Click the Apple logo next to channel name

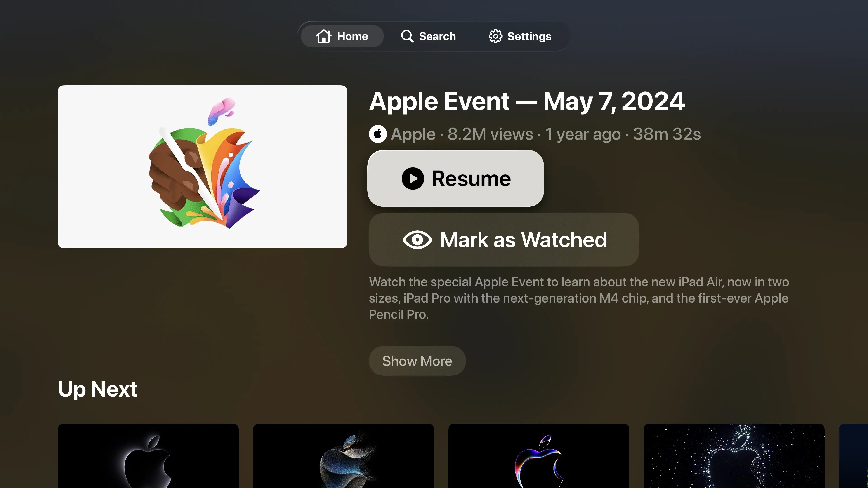[x=378, y=134]
